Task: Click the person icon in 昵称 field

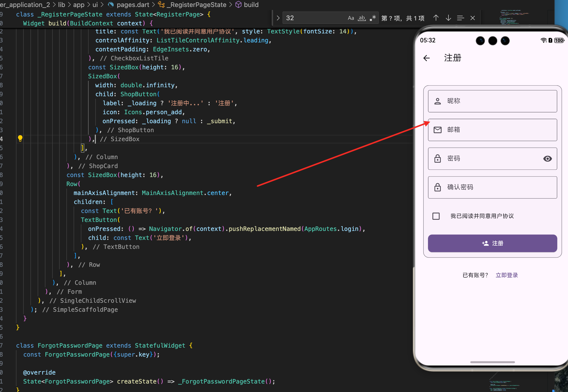Action: click(x=437, y=101)
